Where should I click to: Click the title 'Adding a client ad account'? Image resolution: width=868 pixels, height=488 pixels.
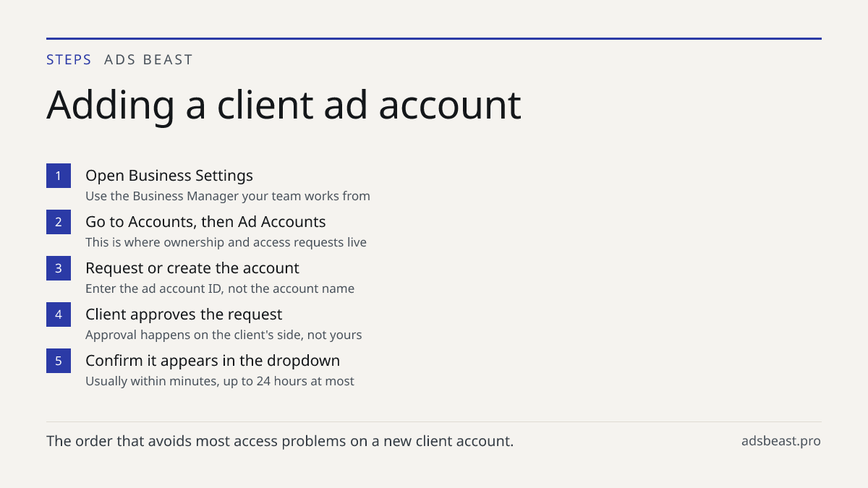click(284, 104)
